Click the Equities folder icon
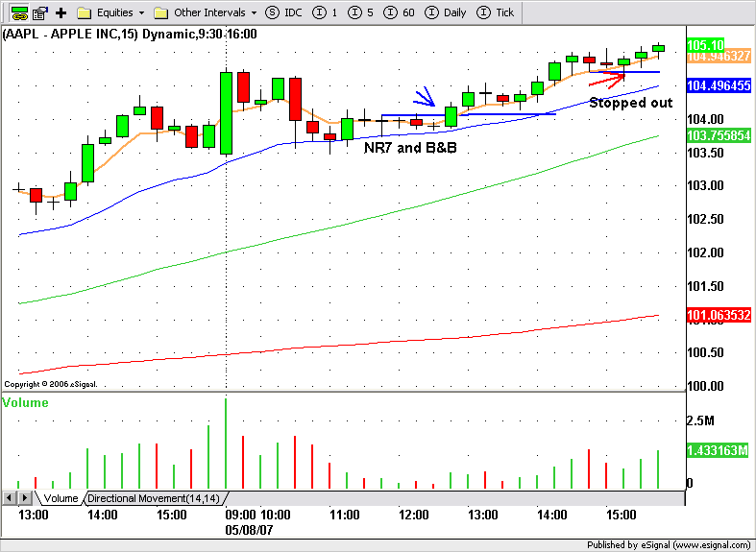The image size is (756, 552). [x=85, y=13]
